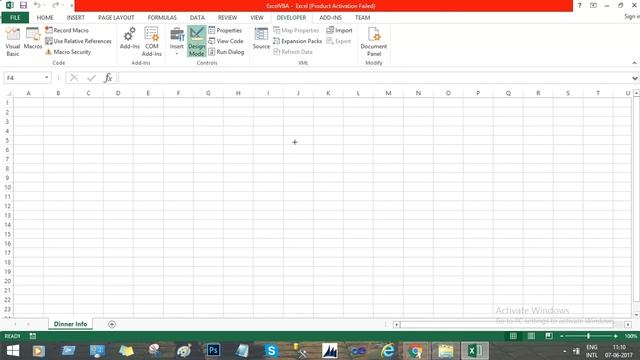Open Ribbon Display Options
Screen dimensions: 640x360
[x=593, y=5]
